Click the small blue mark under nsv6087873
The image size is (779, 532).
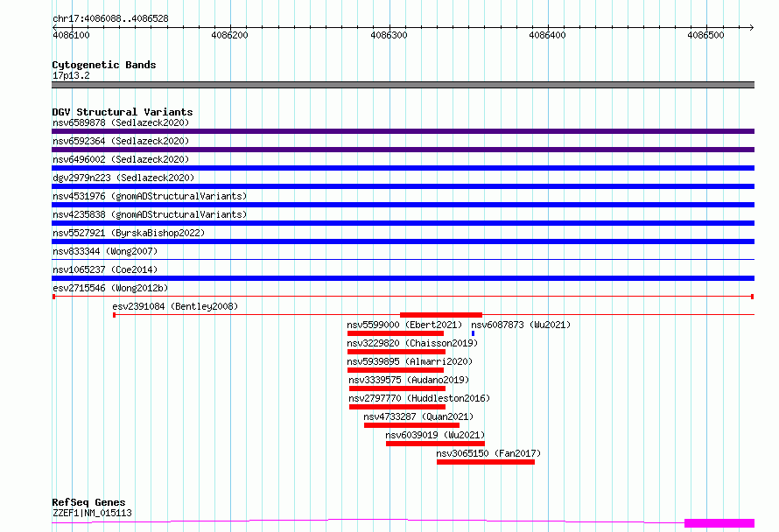[x=473, y=333]
